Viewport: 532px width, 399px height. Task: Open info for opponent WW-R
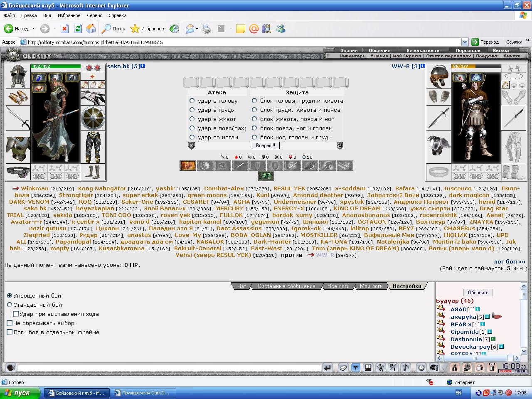(x=423, y=66)
